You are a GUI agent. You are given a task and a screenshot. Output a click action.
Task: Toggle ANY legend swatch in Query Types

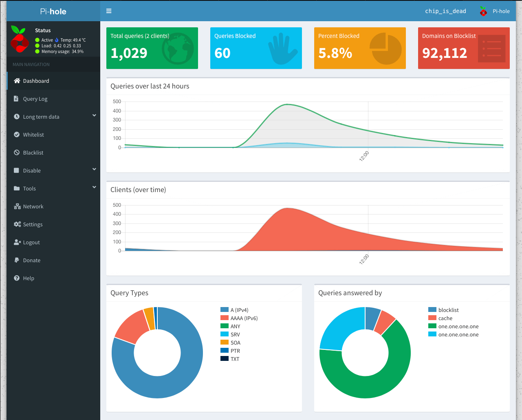coord(225,326)
